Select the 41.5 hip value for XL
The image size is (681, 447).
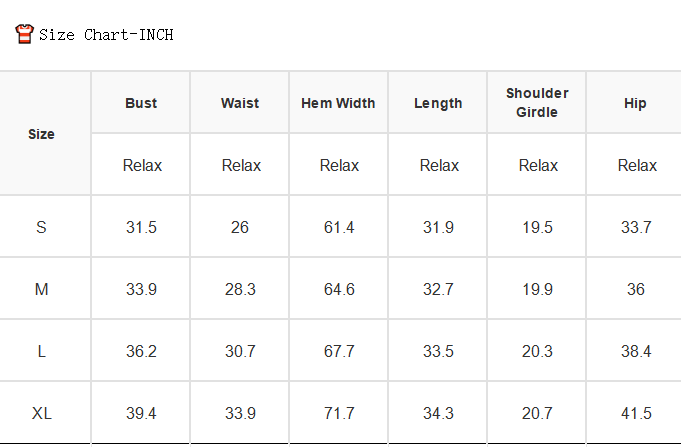point(636,413)
